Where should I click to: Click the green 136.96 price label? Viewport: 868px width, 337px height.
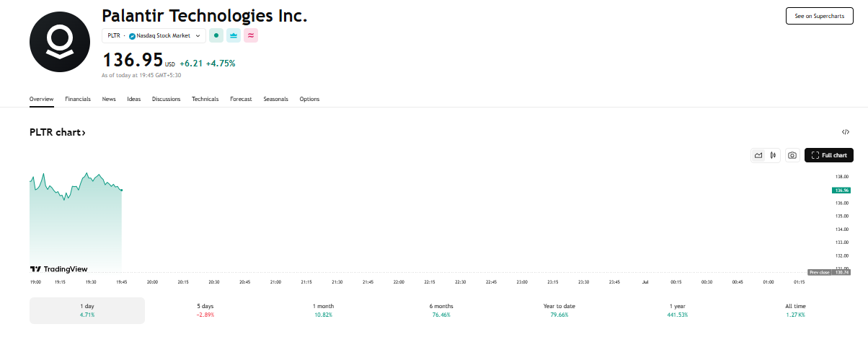(841, 190)
